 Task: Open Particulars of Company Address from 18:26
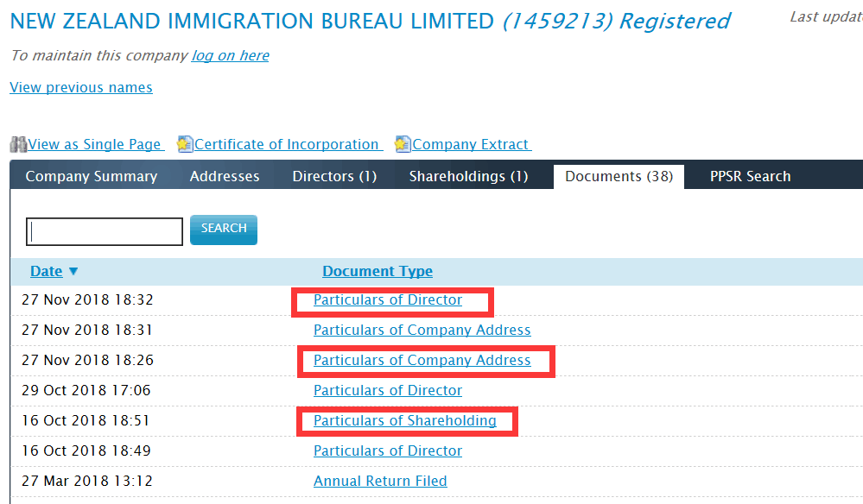pos(422,360)
